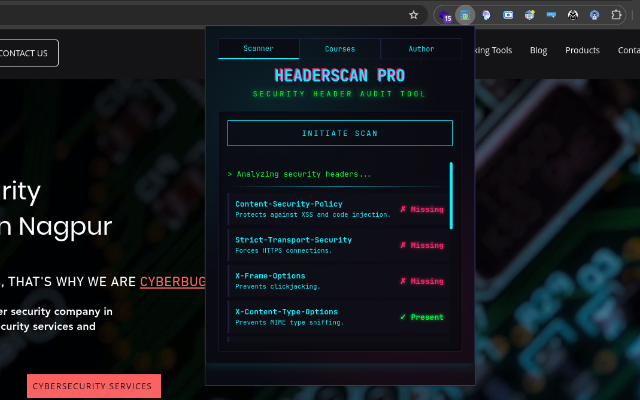The height and width of the screenshot is (400, 640).
Task: Click the 'Analyzing security headers...' line
Action: (299, 174)
